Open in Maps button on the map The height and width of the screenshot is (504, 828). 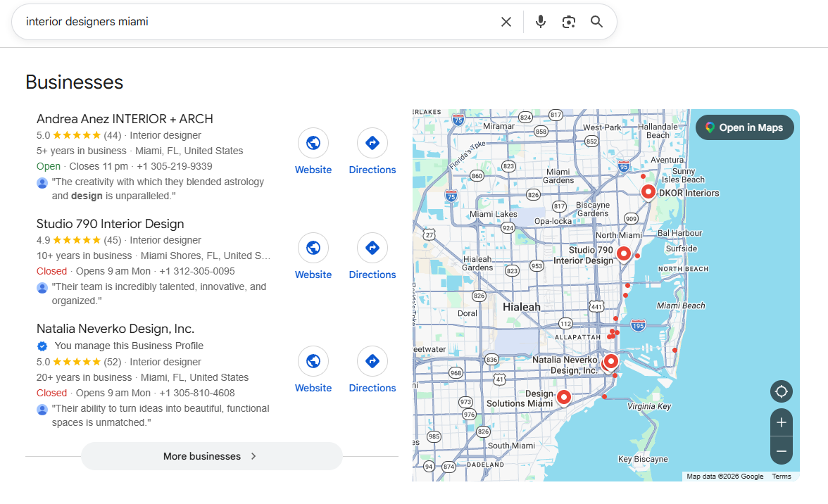point(745,127)
